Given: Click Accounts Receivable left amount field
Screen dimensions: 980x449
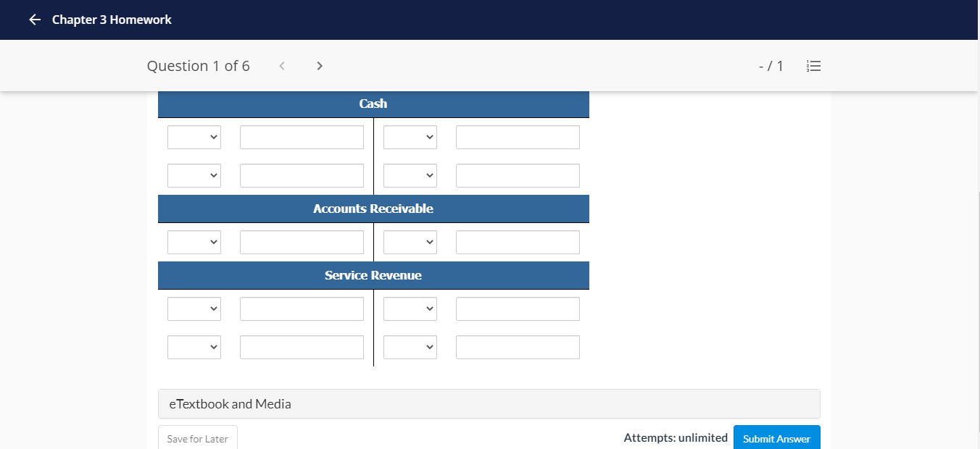Looking at the screenshot, I should 302,243.
